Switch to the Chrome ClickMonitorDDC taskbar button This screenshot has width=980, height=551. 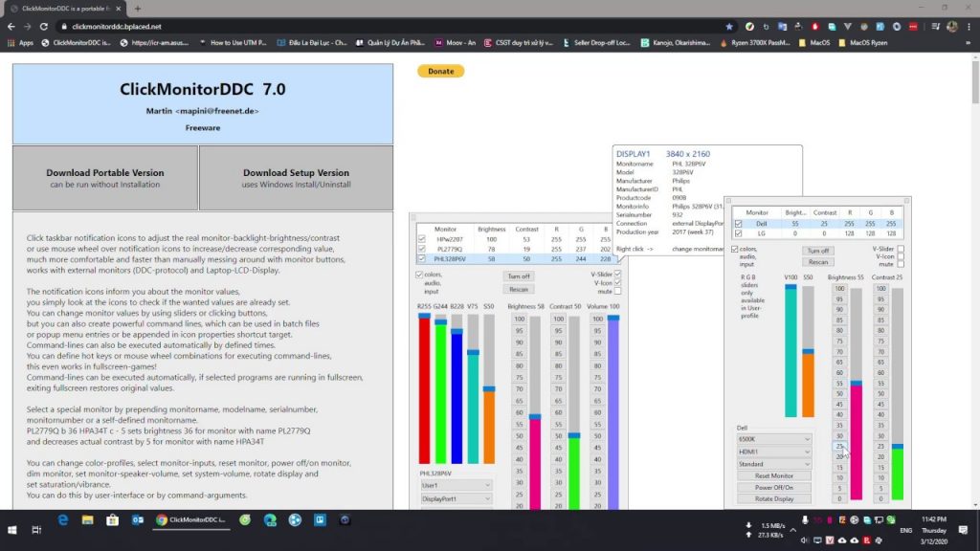coord(191,519)
